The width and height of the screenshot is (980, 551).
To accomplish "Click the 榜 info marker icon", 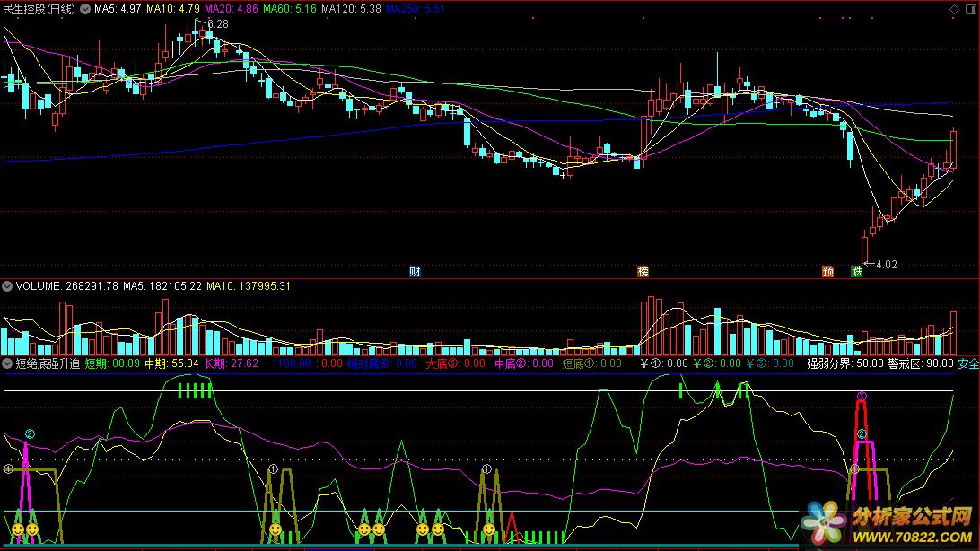I will click(643, 270).
